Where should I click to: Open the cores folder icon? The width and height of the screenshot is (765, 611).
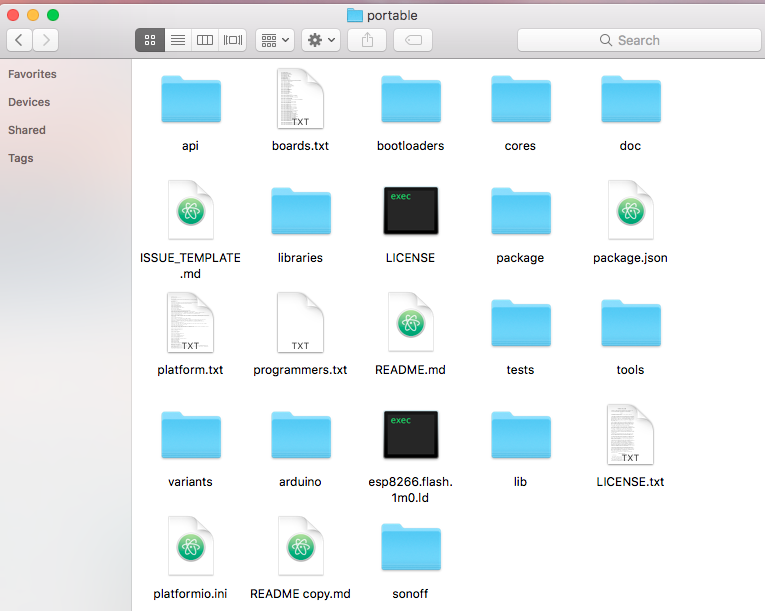pos(521,99)
